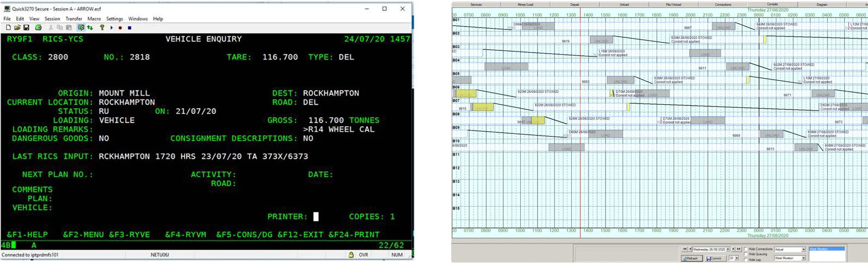Start macro recording with the red dot icon
This screenshot has height=263, width=868.
[x=120, y=28]
